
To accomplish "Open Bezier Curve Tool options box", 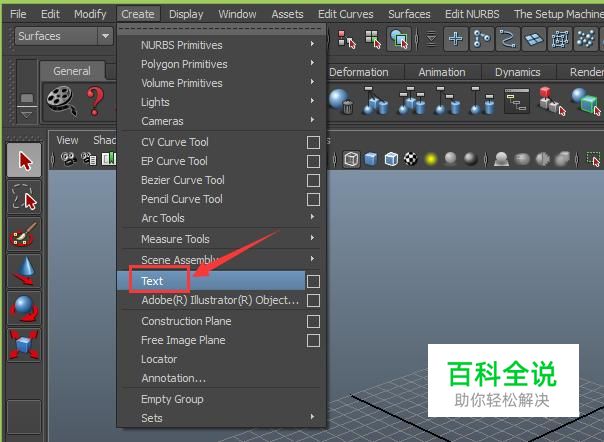I will pyautogui.click(x=313, y=180).
